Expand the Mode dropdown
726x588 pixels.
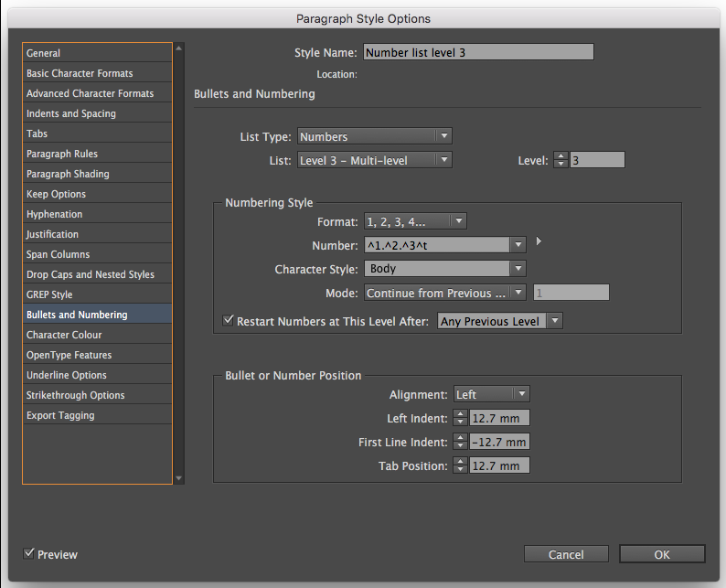(445, 293)
